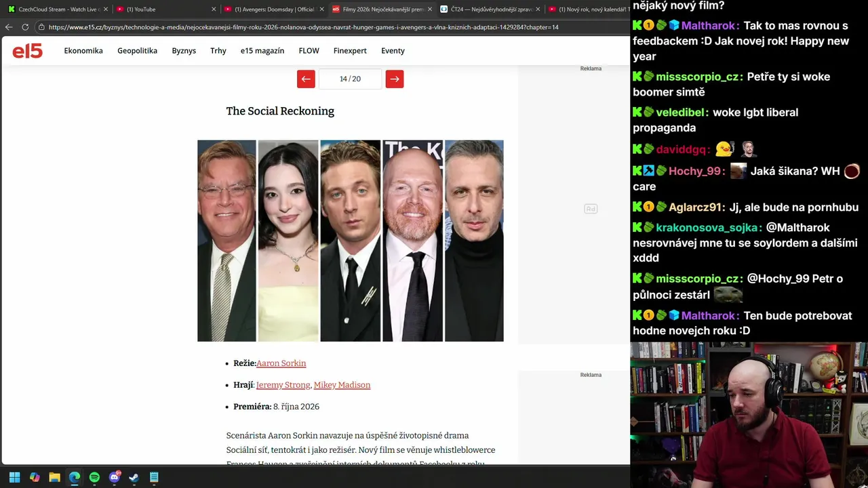Open Spotify from the taskbar
Screen dimensions: 868x488
point(94,477)
